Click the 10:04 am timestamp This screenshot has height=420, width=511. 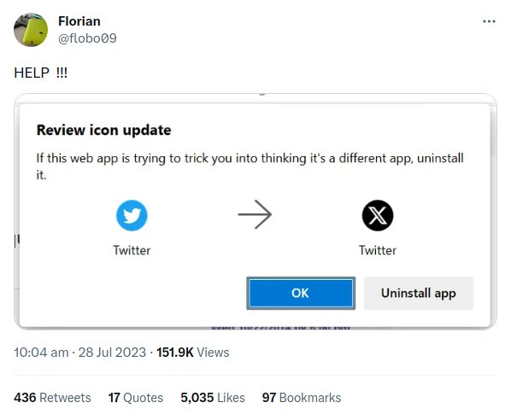pyautogui.click(x=41, y=353)
